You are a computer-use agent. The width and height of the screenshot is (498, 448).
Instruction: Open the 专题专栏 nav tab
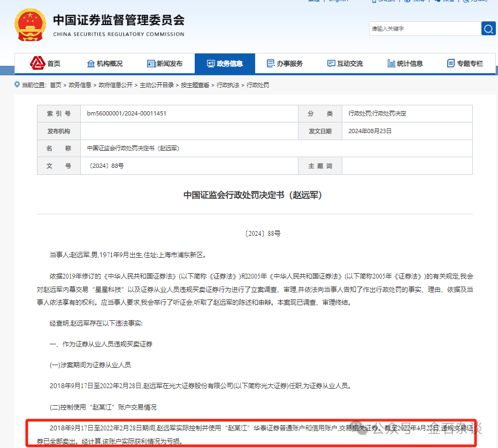tap(465, 64)
